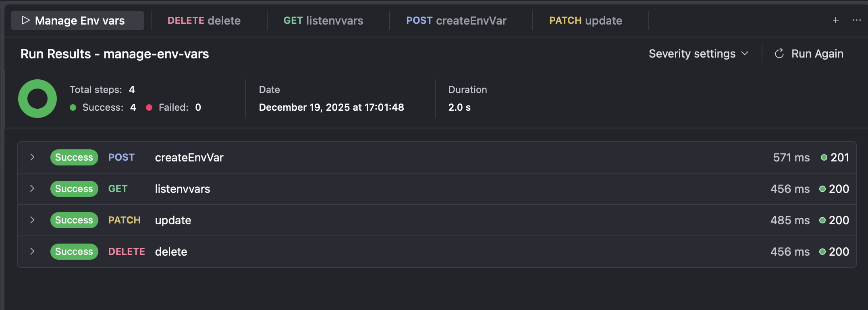Click the Success badge on delete row
This screenshot has height=310, width=868.
coord(74,252)
